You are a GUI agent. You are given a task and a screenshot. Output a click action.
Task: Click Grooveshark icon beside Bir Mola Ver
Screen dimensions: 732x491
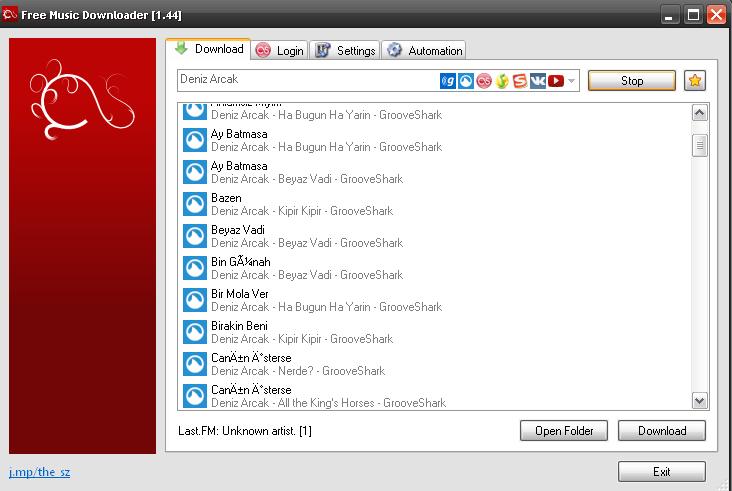195,300
